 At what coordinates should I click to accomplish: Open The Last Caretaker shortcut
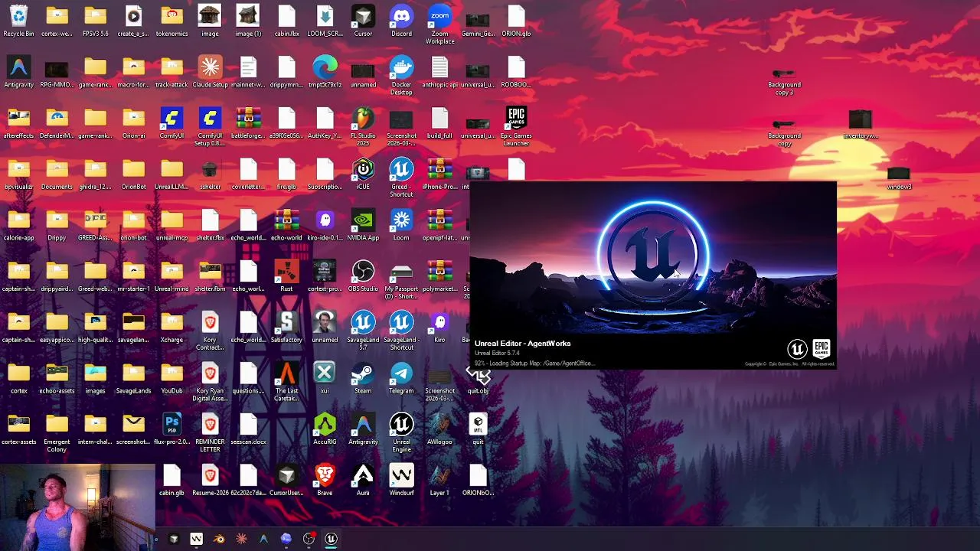(286, 383)
